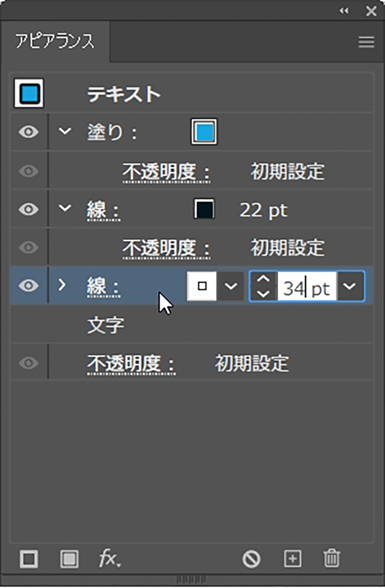385x588 pixels.
Task: Click the 34 pt stroke weight field
Action: (307, 287)
